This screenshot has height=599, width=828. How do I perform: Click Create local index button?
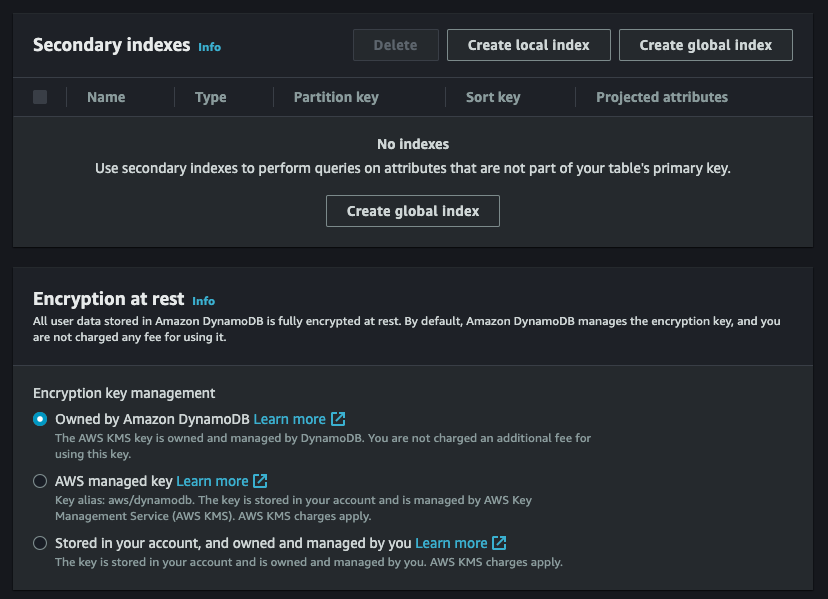click(x=529, y=45)
